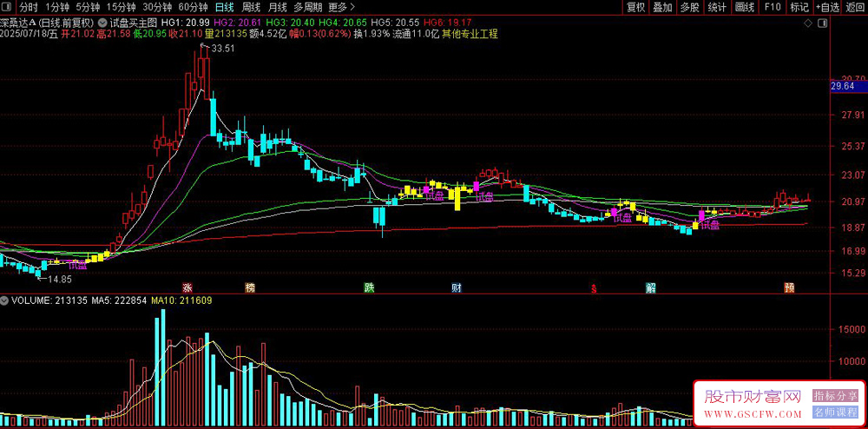Click the panel layout icon left of 分时
The width and height of the screenshot is (868, 429).
coord(7,7)
